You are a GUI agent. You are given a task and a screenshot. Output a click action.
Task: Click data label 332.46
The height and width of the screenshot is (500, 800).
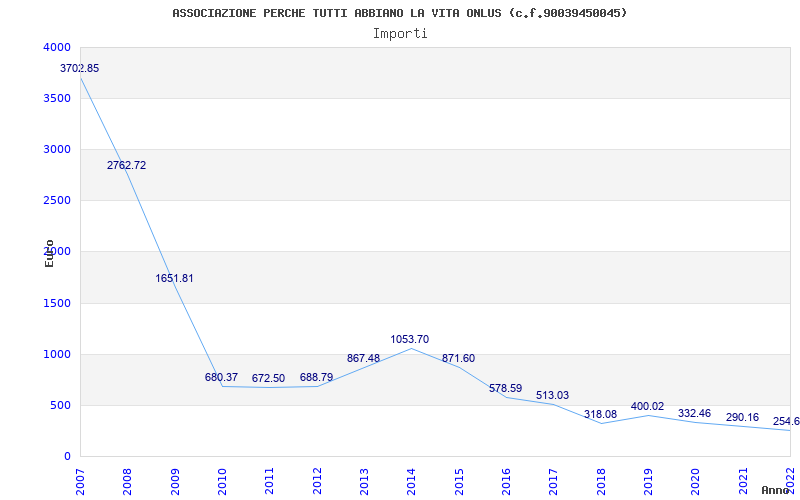pyautogui.click(x=694, y=413)
